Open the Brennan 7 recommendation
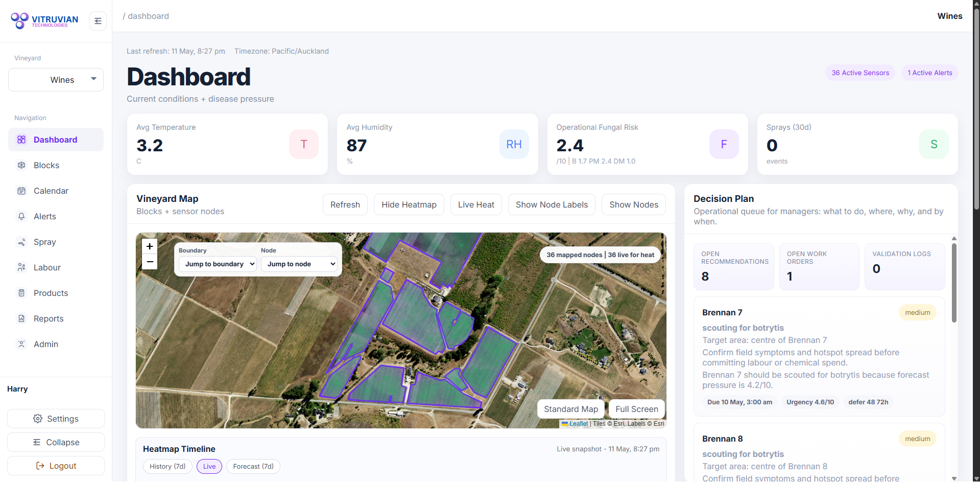The width and height of the screenshot is (980, 482). 819,356
